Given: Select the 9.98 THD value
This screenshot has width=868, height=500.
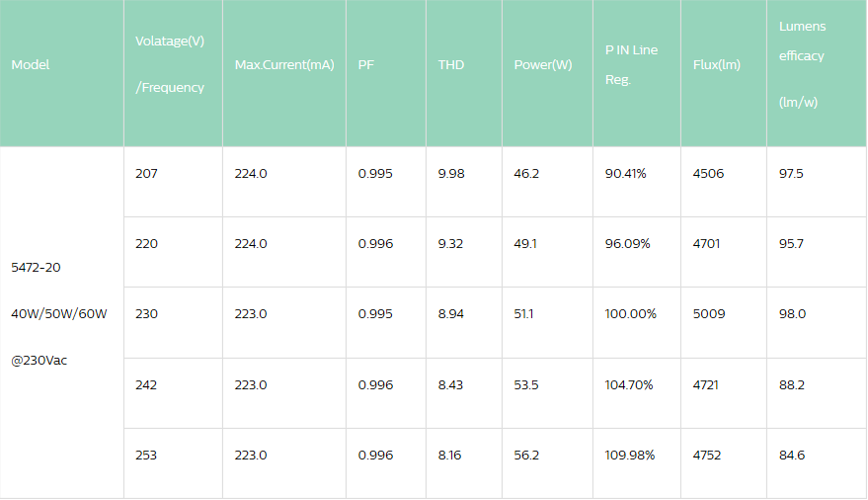Looking at the screenshot, I should coord(451,174).
